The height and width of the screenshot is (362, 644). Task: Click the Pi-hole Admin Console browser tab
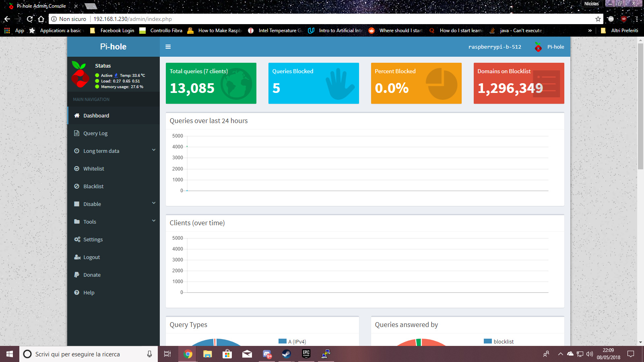(42, 6)
